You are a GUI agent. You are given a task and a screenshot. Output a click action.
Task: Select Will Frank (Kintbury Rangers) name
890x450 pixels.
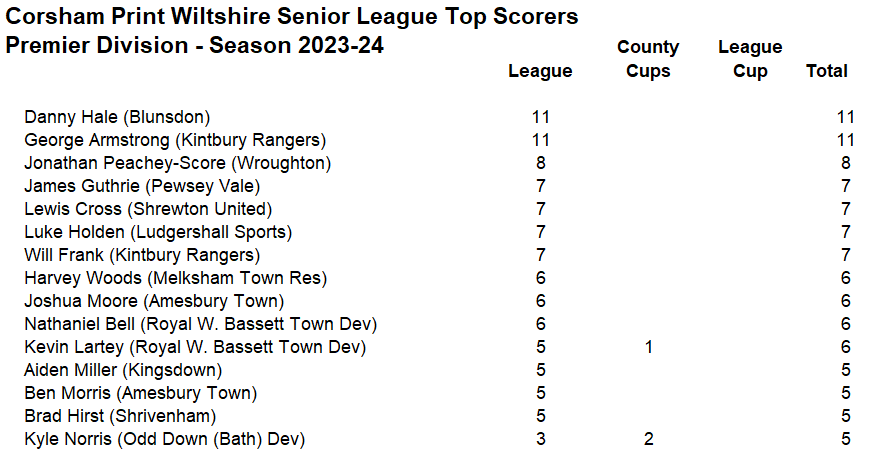(142, 255)
